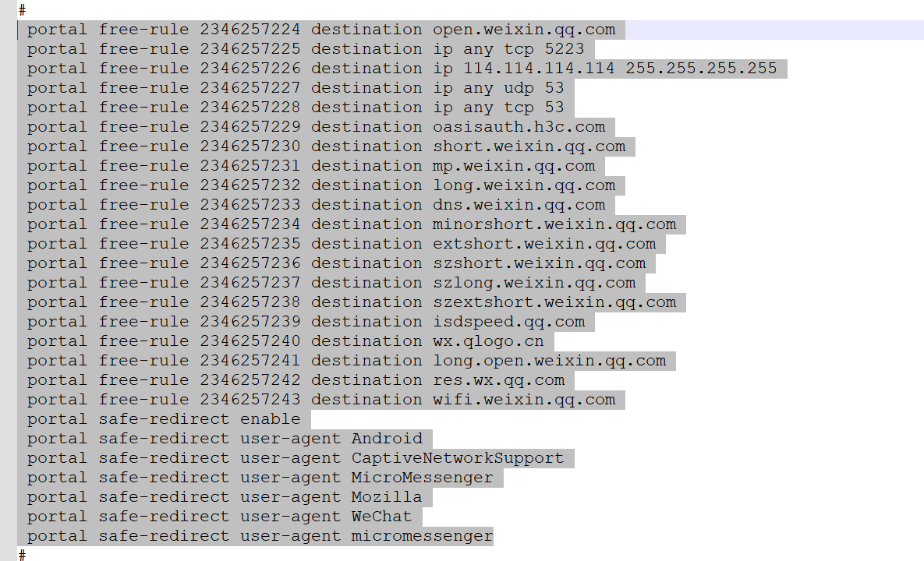This screenshot has height=561, width=924.
Task: Click the dns.weixin.qq.com rule line
Action: point(316,205)
